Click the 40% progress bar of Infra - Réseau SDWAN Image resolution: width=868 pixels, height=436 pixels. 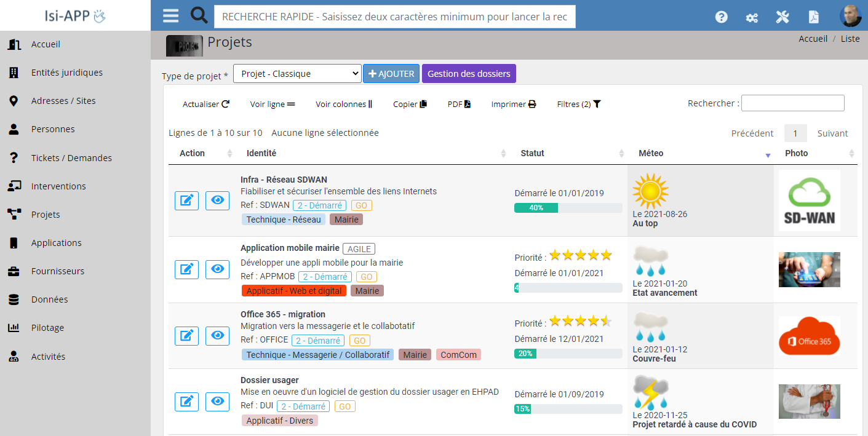[535, 208]
